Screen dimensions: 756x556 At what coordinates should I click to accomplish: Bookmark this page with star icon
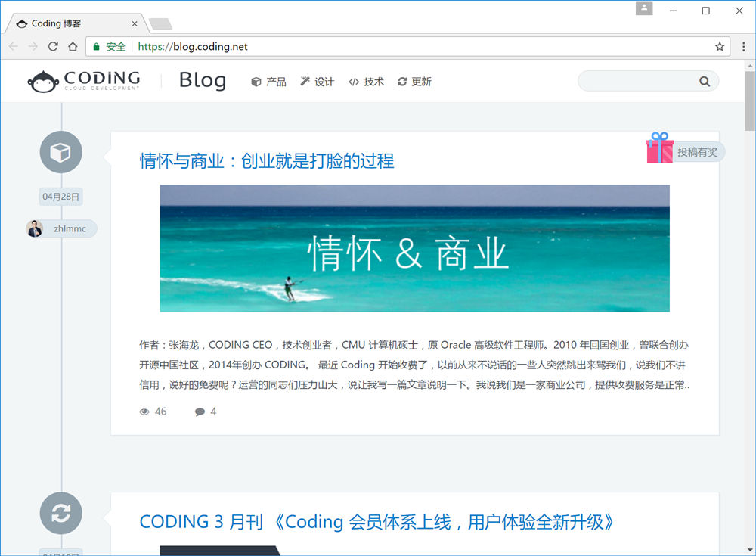(720, 47)
